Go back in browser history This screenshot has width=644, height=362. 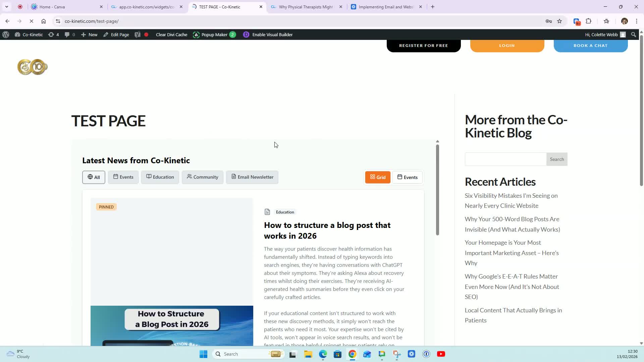7,21
